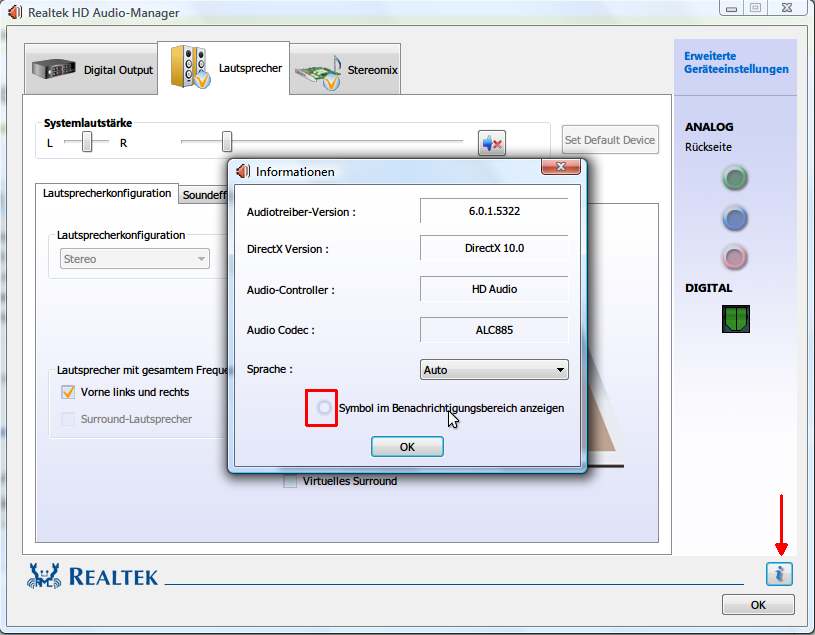Click OK in the main Audio-Manager window

[x=758, y=605]
